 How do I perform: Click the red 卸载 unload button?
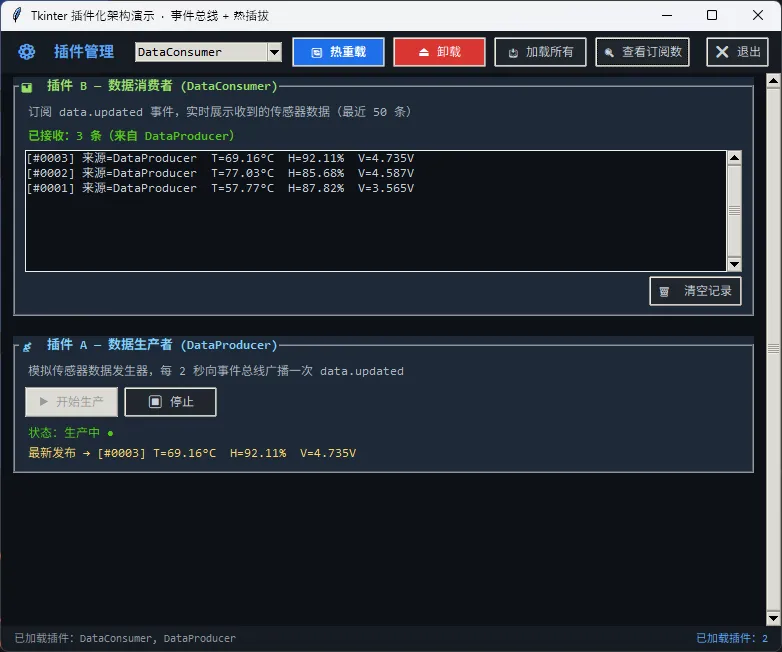pos(439,52)
